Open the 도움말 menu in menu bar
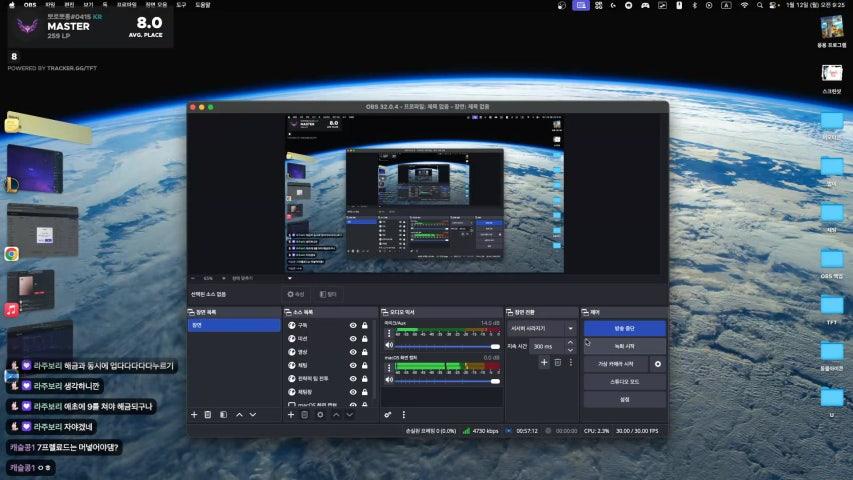This screenshot has height=480, width=853. coord(203,5)
